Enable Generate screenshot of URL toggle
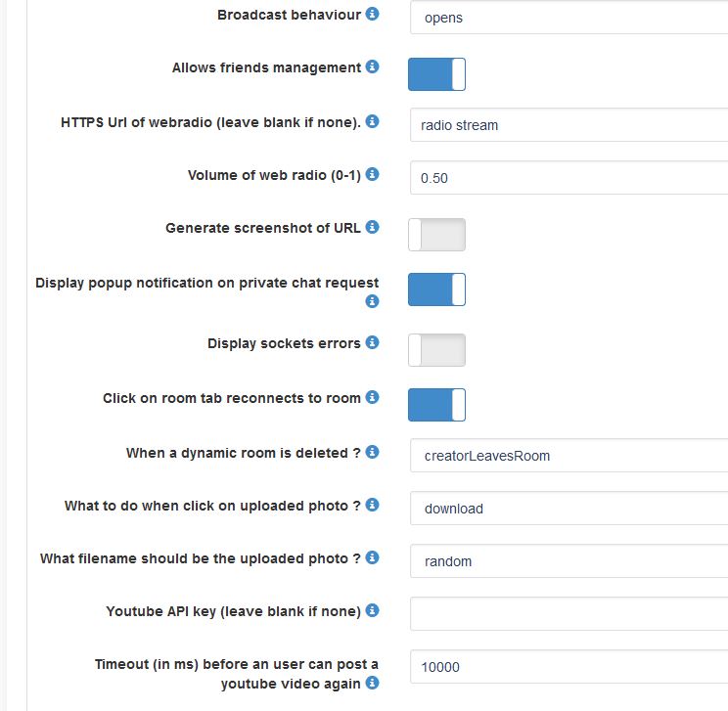This screenshot has width=728, height=711. click(436, 235)
